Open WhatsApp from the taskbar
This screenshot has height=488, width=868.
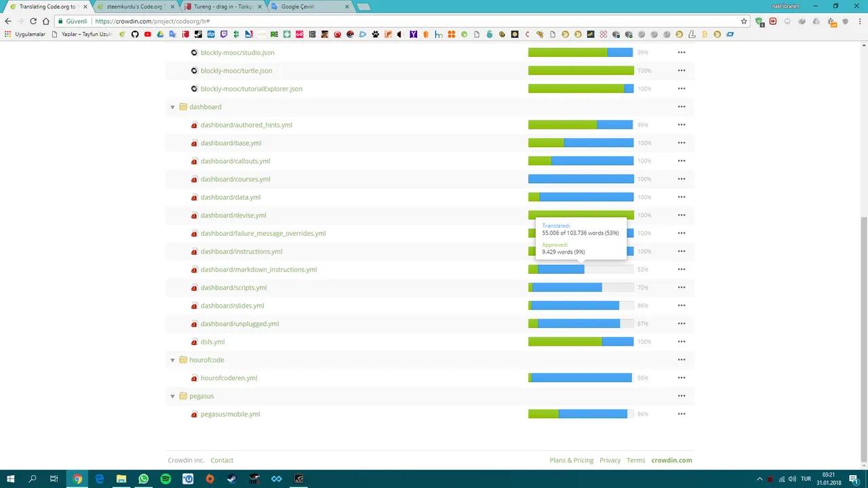[x=144, y=479]
